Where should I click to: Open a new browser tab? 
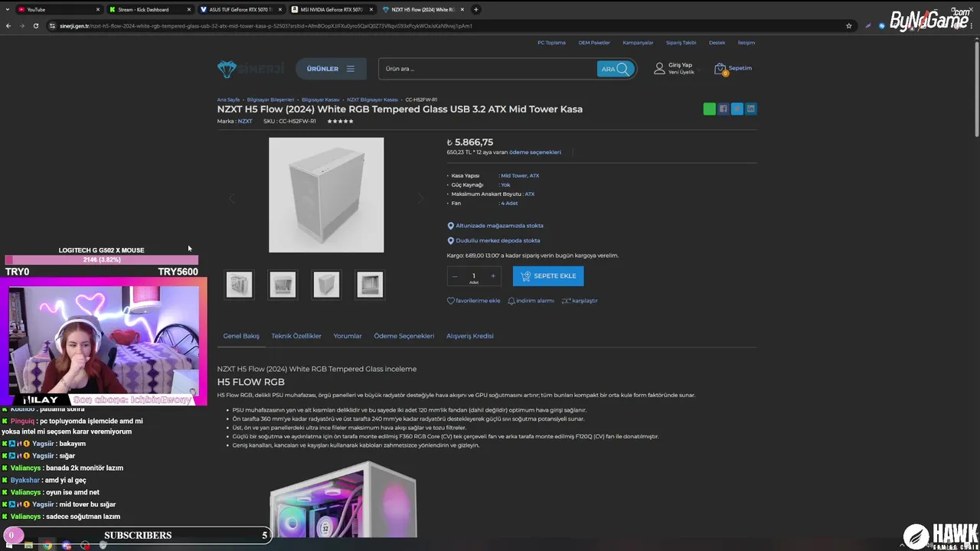click(476, 9)
